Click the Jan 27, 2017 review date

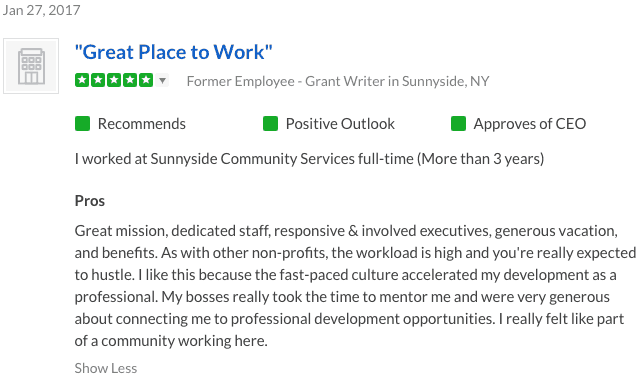pos(41,10)
